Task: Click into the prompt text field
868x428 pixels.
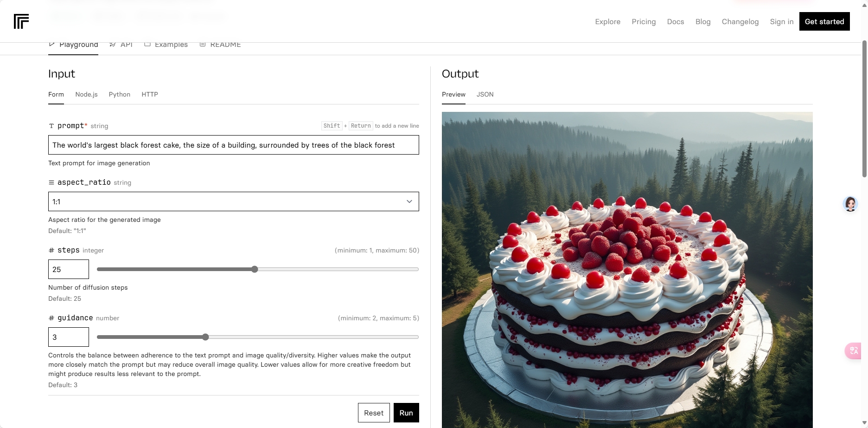Action: coord(233,145)
